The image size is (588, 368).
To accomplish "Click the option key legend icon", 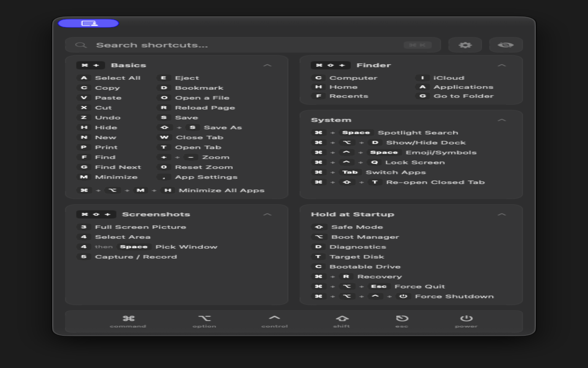I will point(204,318).
